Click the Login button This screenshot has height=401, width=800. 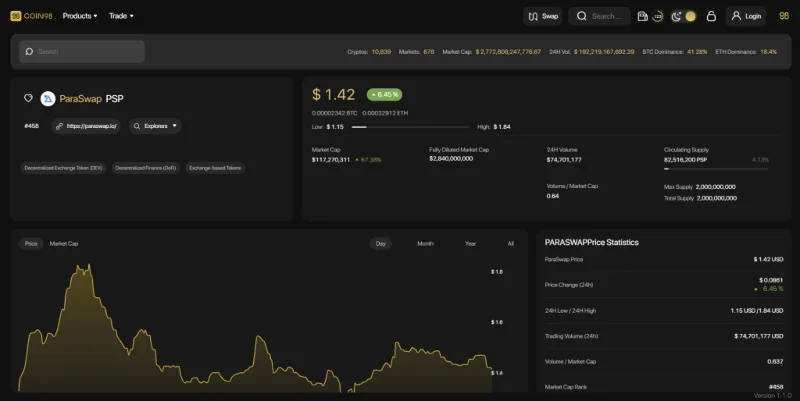[746, 16]
